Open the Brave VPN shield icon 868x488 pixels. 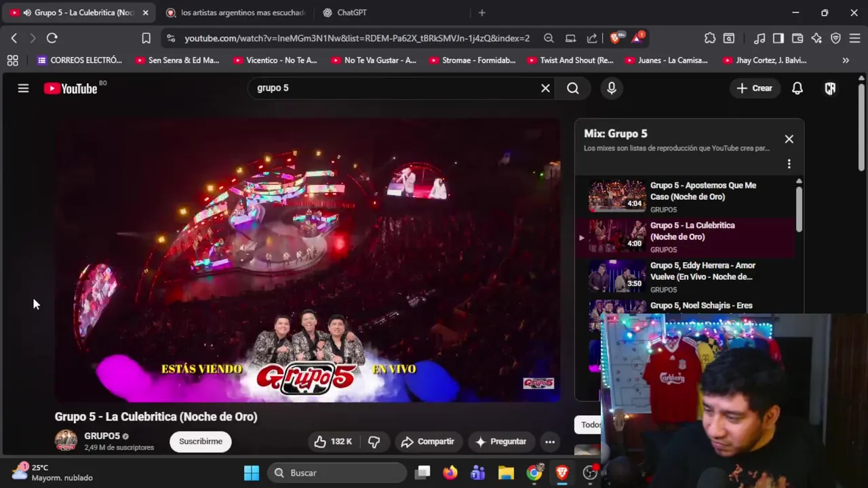click(835, 39)
